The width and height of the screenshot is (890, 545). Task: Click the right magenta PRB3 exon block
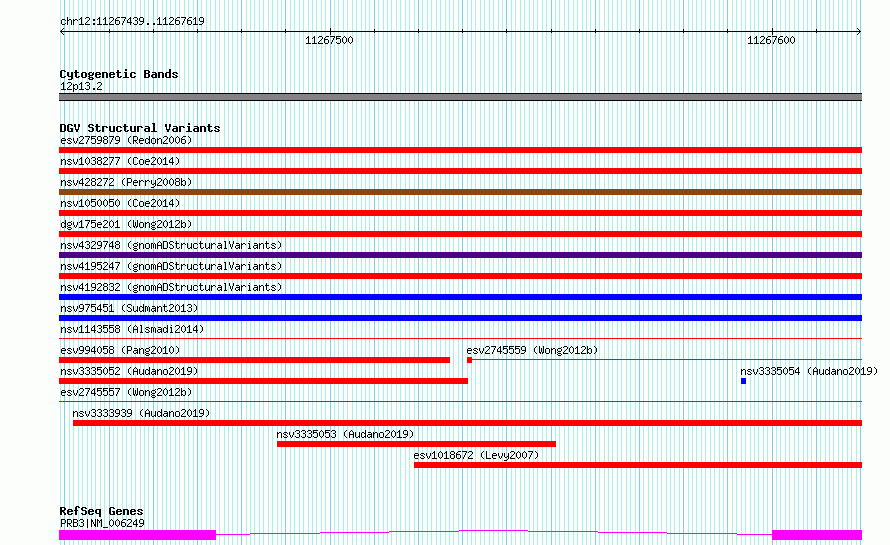pyautogui.click(x=817, y=535)
